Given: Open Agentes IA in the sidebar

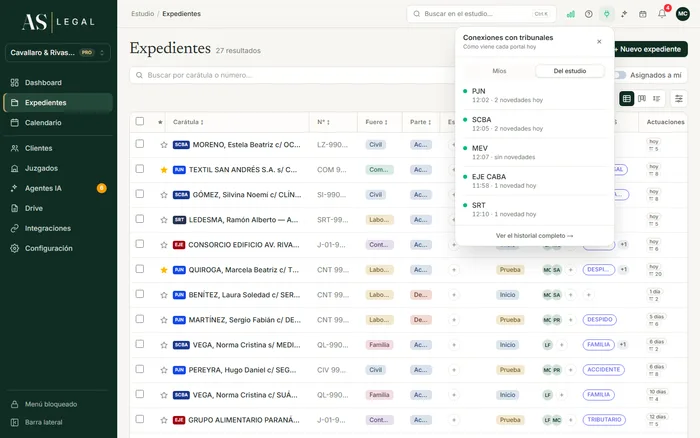Looking at the screenshot, I should coord(58,188).
